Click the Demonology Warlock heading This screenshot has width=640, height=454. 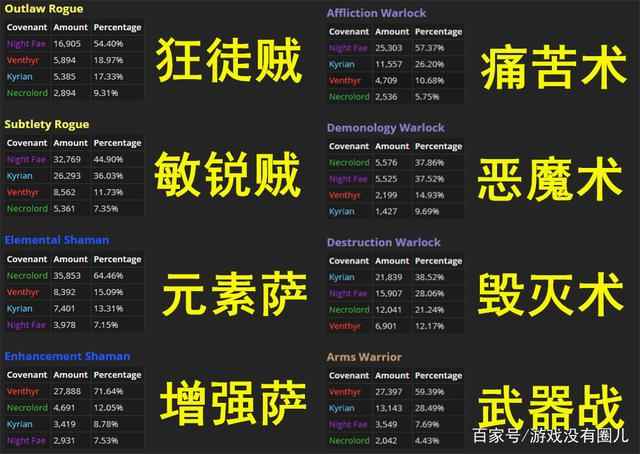pyautogui.click(x=386, y=128)
